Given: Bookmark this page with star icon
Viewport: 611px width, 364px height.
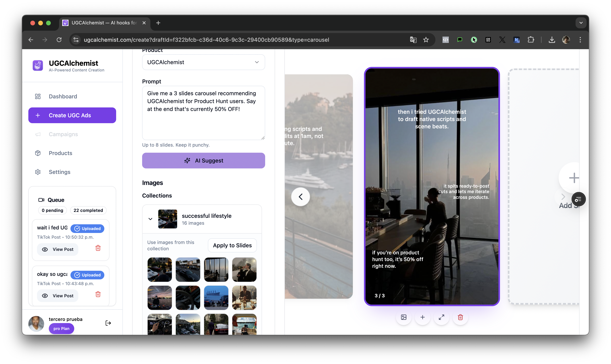Looking at the screenshot, I should click(x=426, y=40).
